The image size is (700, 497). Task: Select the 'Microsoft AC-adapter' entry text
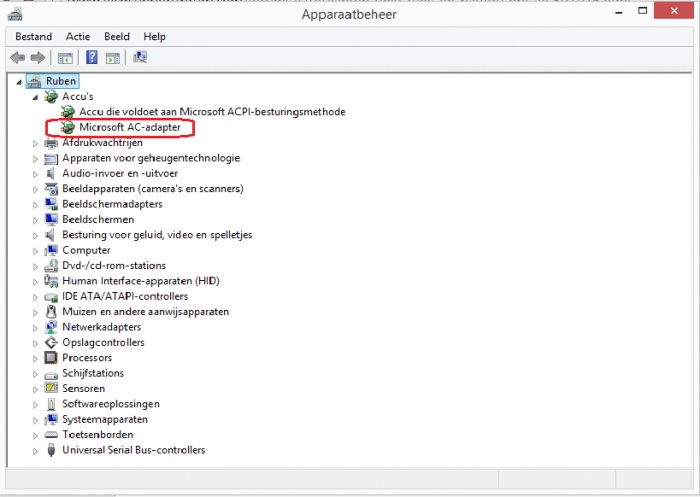tap(130, 127)
